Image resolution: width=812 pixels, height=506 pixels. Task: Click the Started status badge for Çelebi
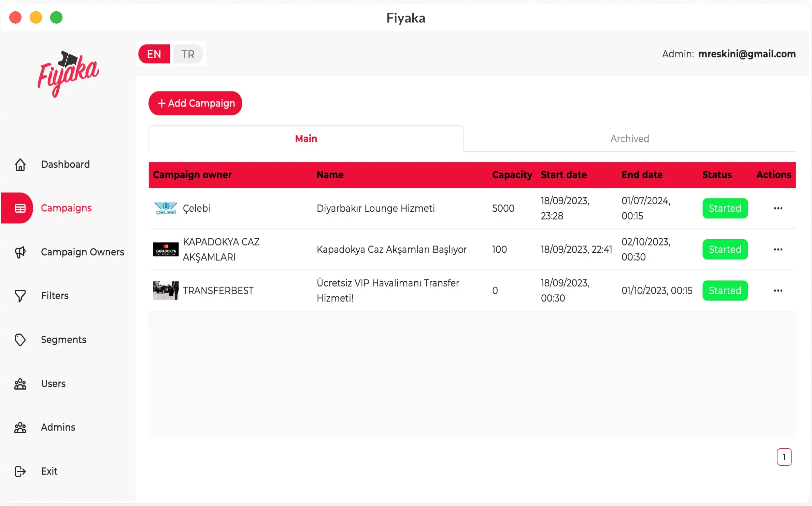[725, 208]
